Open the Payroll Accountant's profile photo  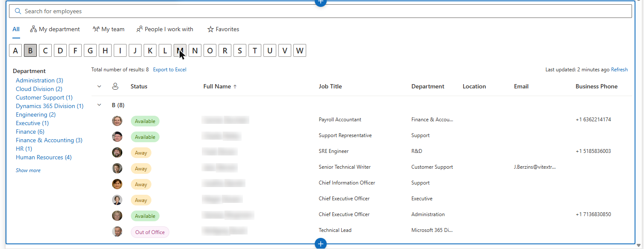coord(117,121)
